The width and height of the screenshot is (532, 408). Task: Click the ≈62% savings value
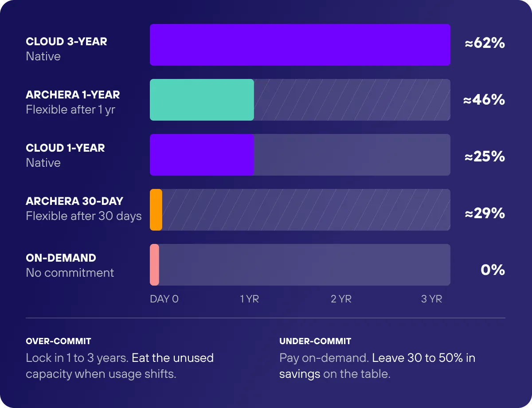[x=485, y=43]
